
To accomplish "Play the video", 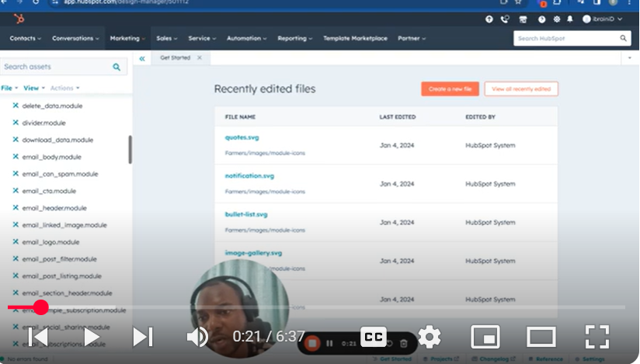I will click(x=91, y=337).
